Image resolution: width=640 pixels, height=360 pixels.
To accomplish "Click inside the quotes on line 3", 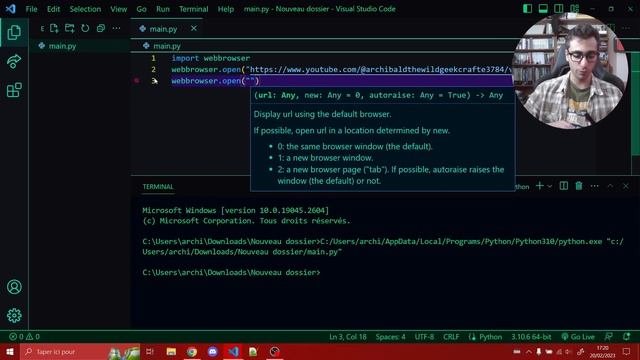I will (x=250, y=81).
